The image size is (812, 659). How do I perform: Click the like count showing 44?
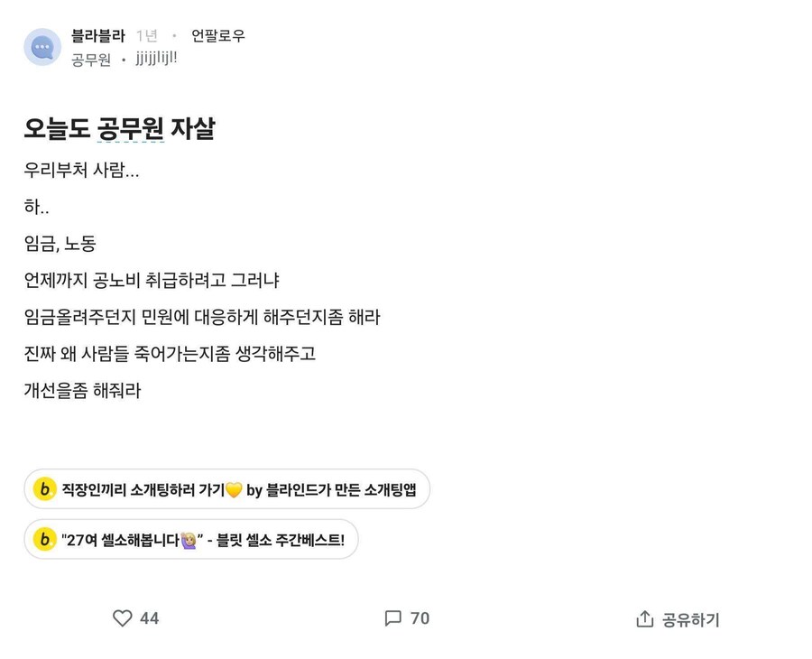[149, 619]
